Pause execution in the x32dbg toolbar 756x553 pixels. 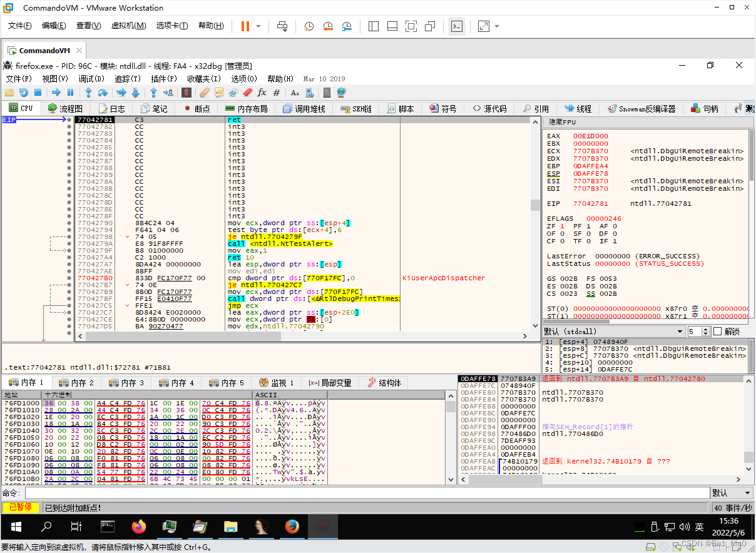(70, 92)
